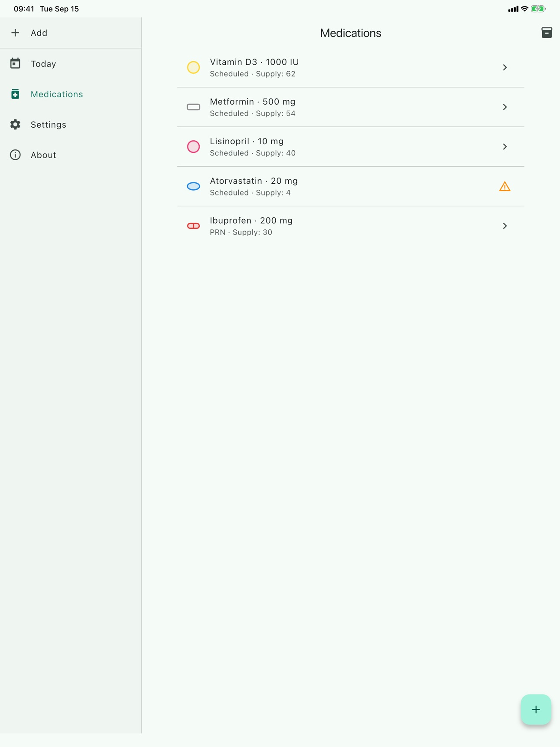Click the Atorvastatin low supply warning icon
Screen dimensions: 560x747
pyautogui.click(x=504, y=186)
